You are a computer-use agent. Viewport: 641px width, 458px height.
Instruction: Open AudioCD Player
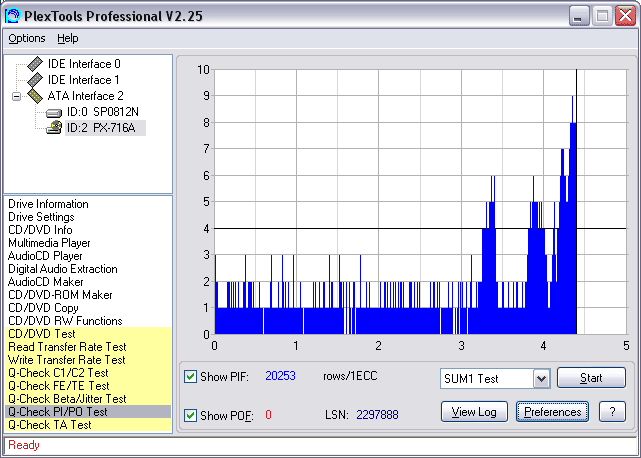45,256
